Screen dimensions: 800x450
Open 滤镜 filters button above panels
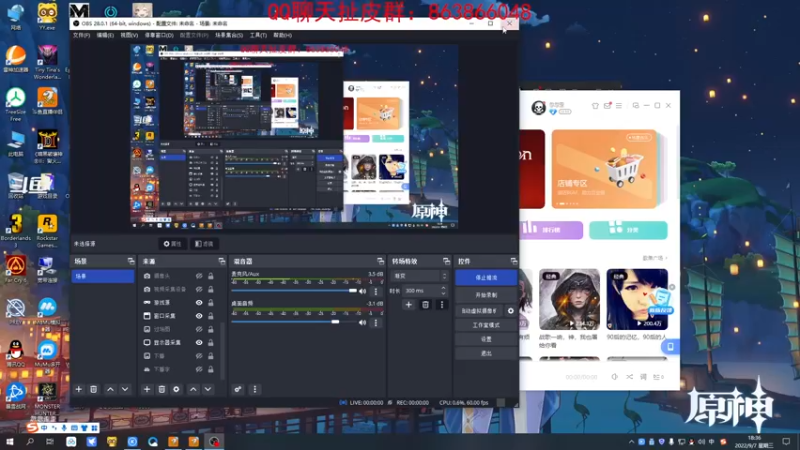point(204,244)
